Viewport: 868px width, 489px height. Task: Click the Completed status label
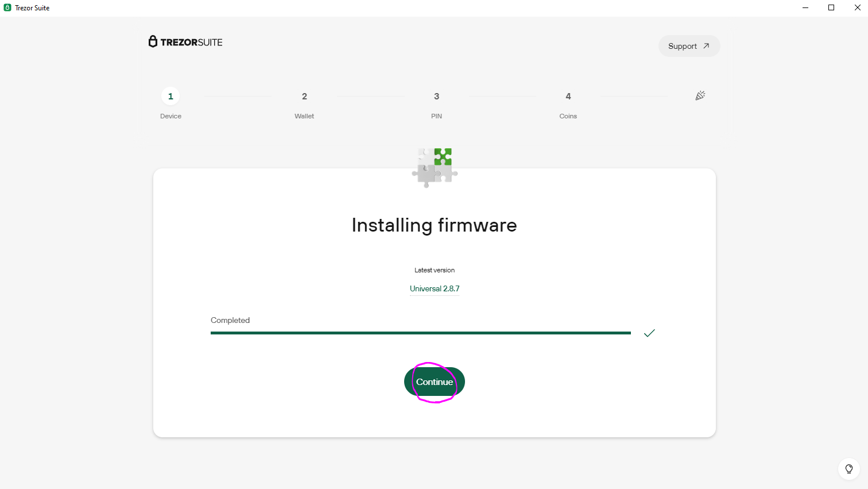(x=230, y=320)
